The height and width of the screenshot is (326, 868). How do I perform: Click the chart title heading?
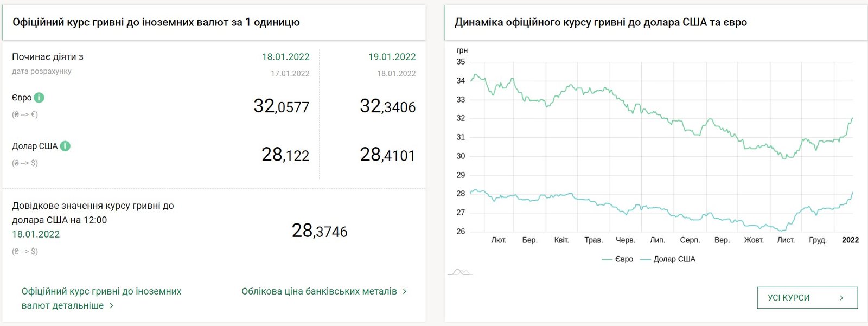point(601,22)
